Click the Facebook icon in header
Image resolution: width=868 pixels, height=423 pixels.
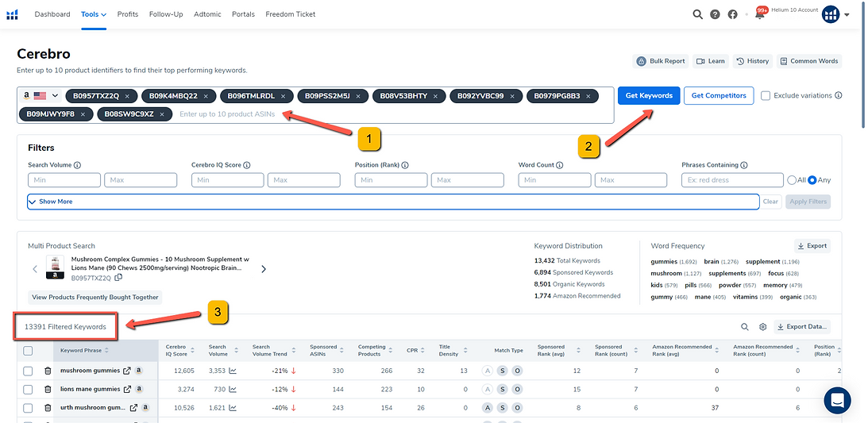coord(732,14)
